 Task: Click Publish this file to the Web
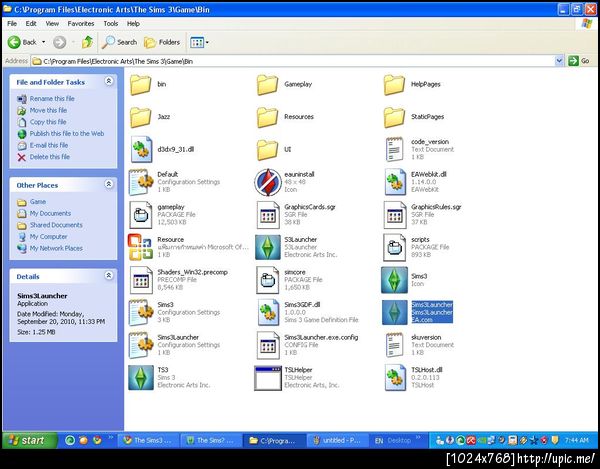coord(67,134)
